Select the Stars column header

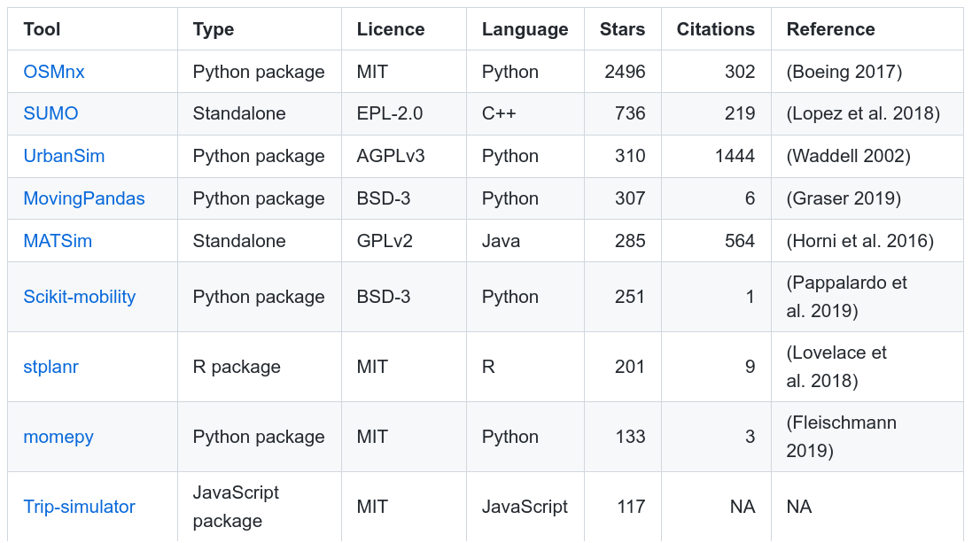[x=623, y=29]
